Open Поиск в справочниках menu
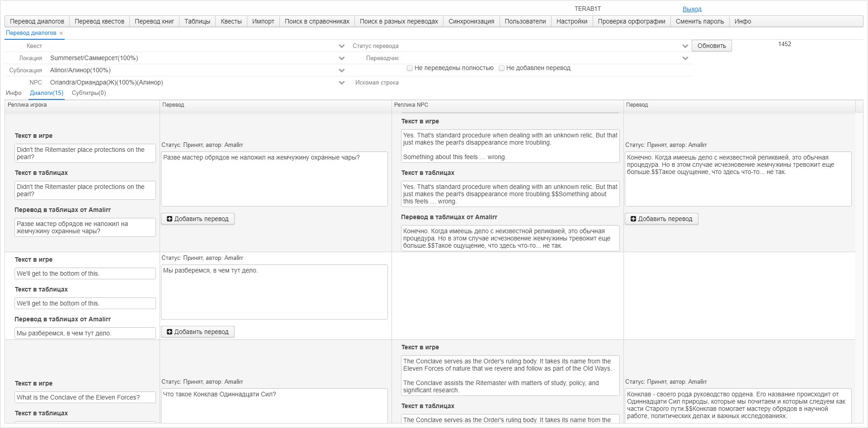 317,21
